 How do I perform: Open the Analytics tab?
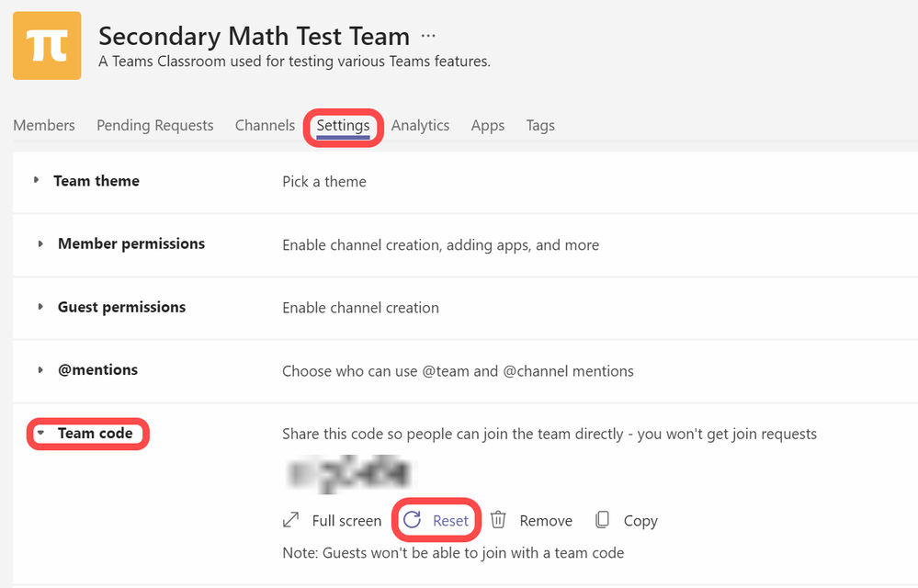[x=420, y=125]
